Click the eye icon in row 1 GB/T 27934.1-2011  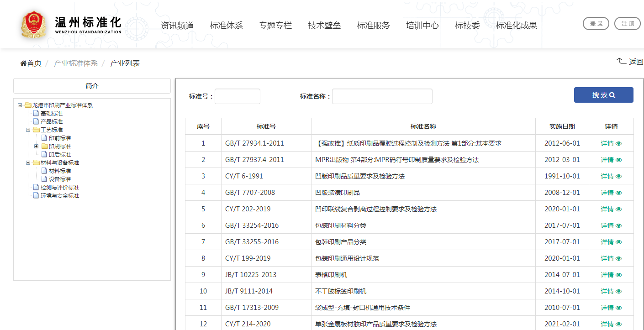(619, 143)
